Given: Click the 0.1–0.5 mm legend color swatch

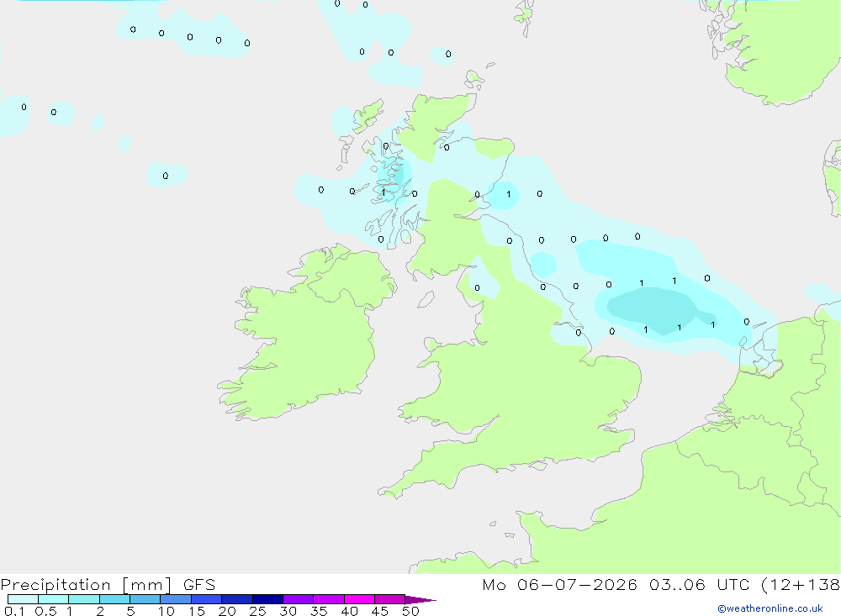Looking at the screenshot, I should tap(23, 599).
